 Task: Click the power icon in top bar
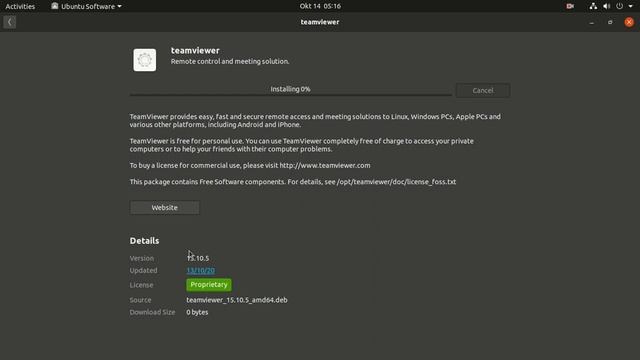[x=620, y=6]
